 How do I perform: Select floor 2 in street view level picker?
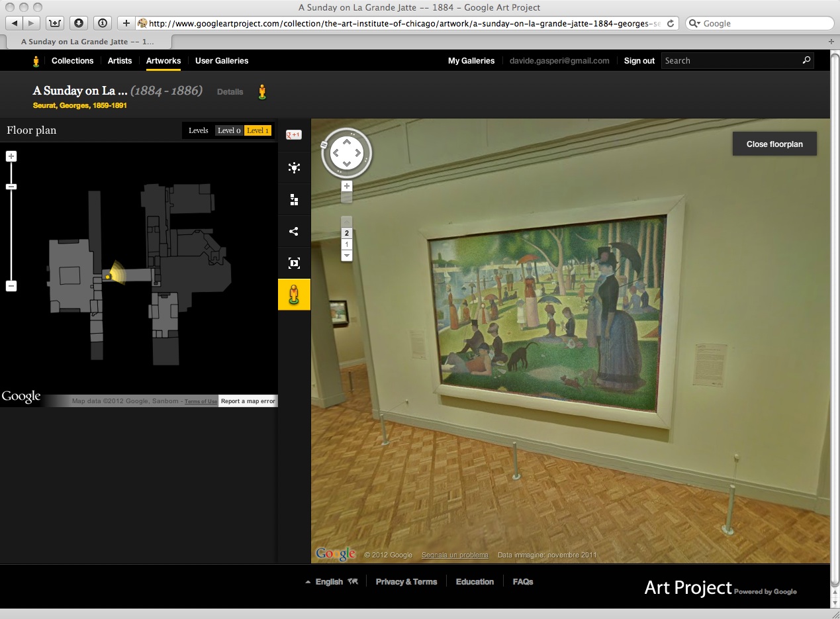click(x=346, y=233)
